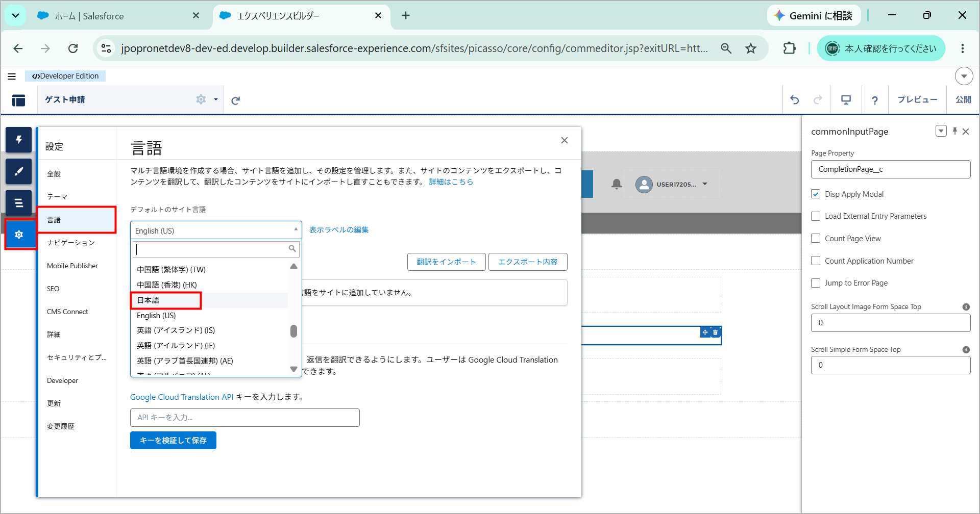The height and width of the screenshot is (514, 980).
Task: Open the Page Structure list panel
Action: point(19,203)
